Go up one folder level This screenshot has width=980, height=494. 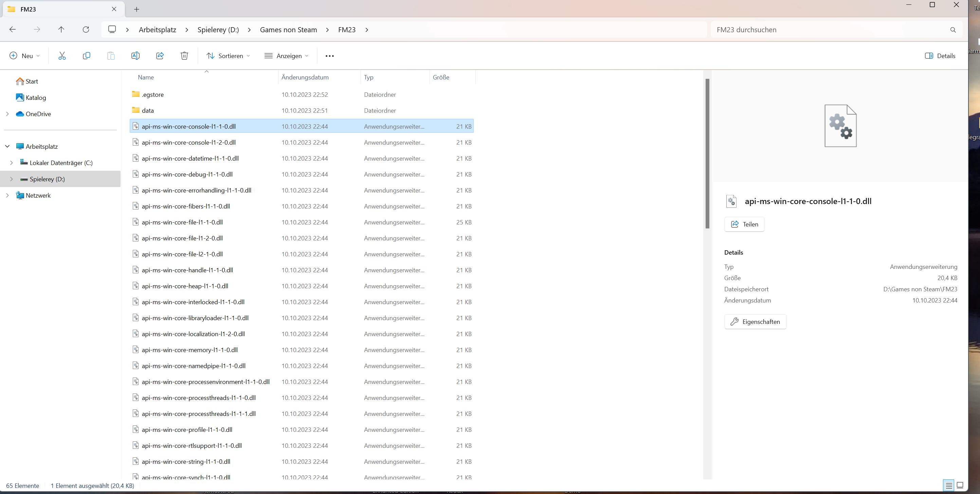click(x=61, y=30)
